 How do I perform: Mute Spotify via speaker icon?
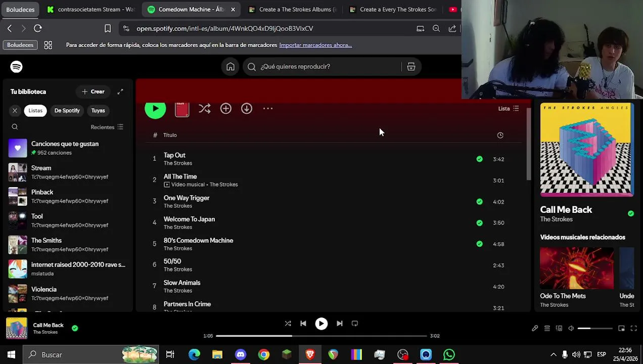point(571,329)
